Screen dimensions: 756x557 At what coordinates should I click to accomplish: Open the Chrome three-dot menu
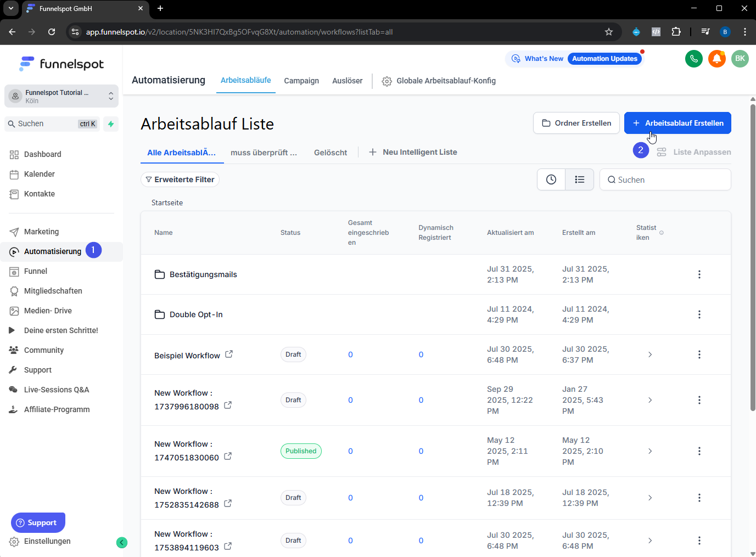[x=745, y=32]
